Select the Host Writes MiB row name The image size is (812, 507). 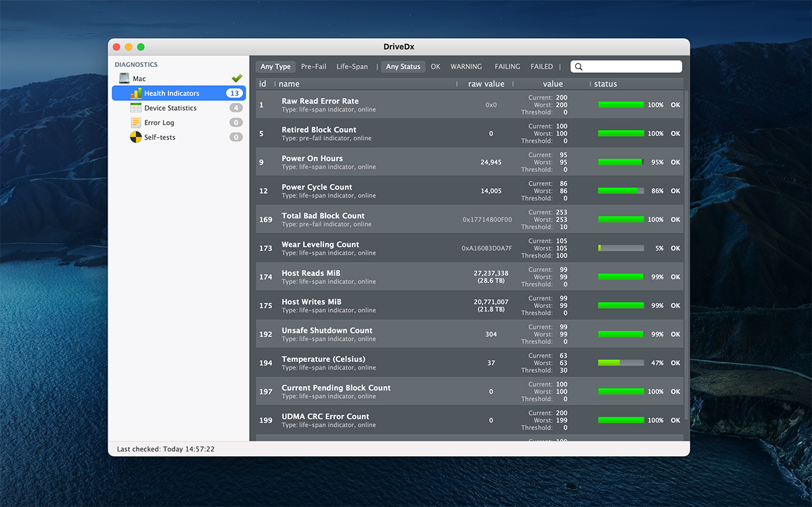[x=311, y=301]
